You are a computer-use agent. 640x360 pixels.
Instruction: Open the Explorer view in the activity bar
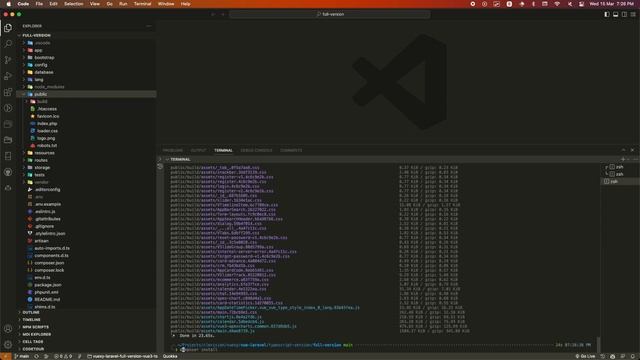tap(8, 28)
